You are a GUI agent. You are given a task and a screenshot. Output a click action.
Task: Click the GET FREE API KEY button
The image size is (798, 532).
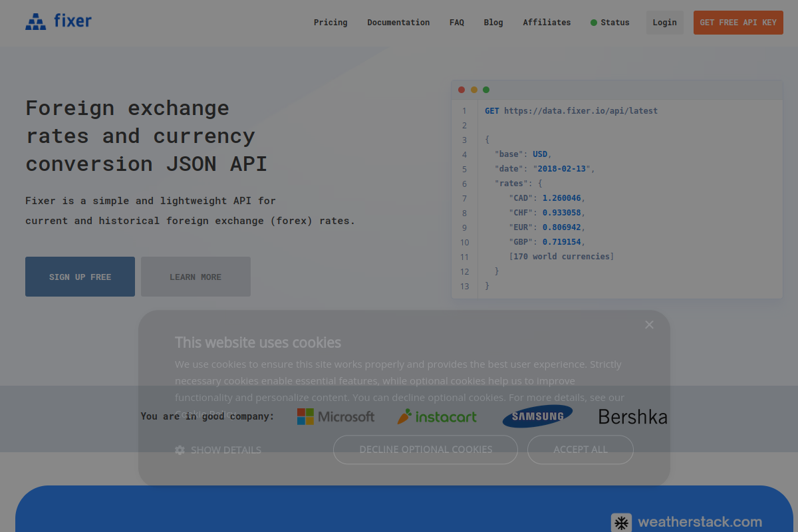point(738,22)
